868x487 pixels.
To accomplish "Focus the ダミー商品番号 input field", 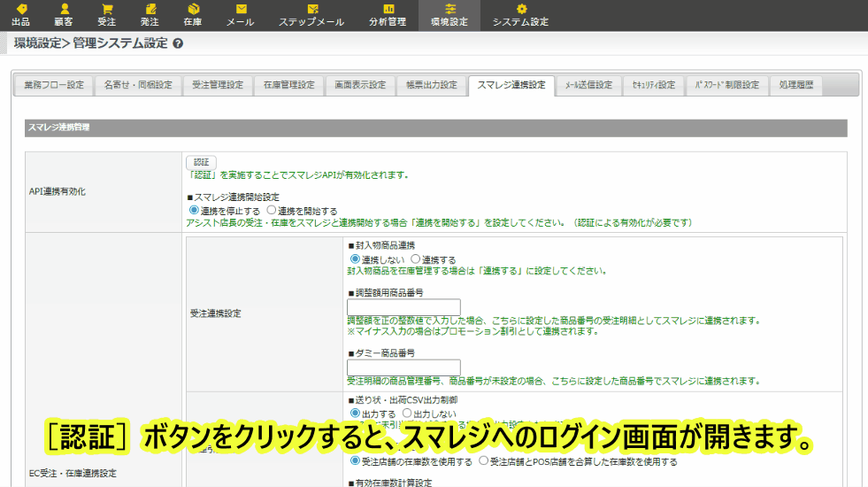I will click(403, 367).
